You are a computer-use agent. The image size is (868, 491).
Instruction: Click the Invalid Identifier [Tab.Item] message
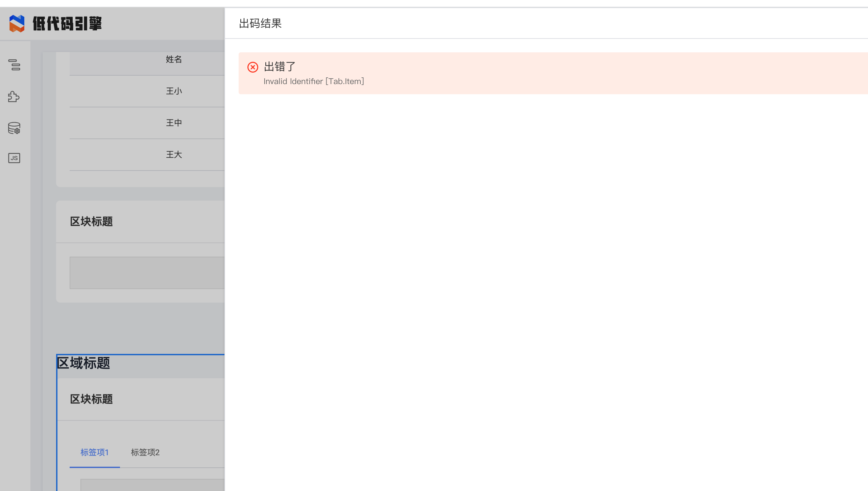point(314,81)
